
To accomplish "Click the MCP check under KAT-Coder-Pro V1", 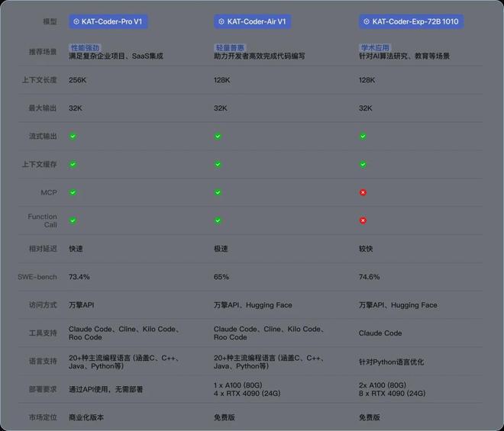I will point(73,192).
